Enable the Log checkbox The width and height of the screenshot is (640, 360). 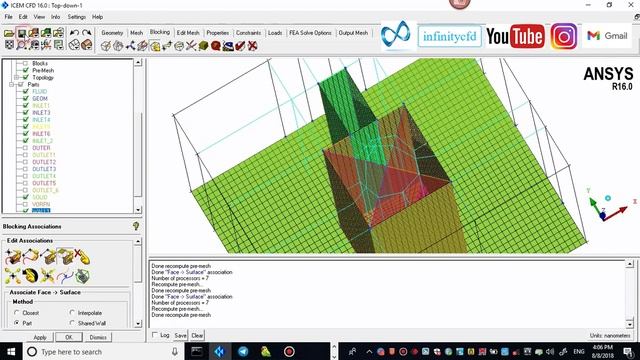click(x=155, y=335)
